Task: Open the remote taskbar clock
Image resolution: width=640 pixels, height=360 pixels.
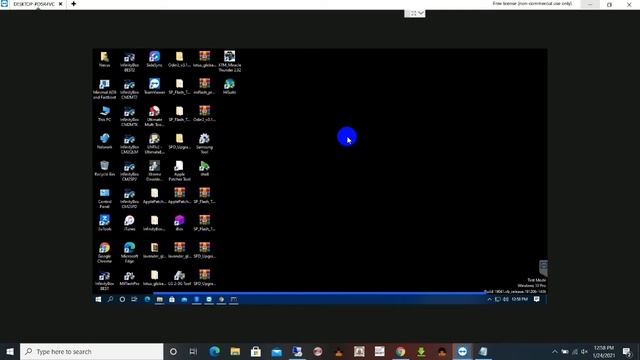Action: click(520, 299)
